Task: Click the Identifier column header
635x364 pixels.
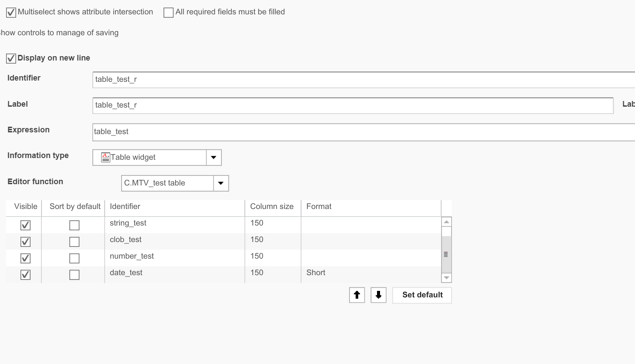Action: (x=125, y=207)
